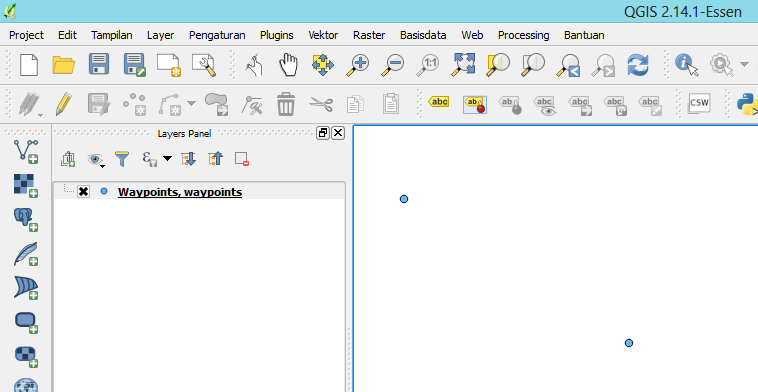This screenshot has width=758, height=392.
Task: Click Add PostGIS Layer elephant icon
Action: click(x=26, y=219)
